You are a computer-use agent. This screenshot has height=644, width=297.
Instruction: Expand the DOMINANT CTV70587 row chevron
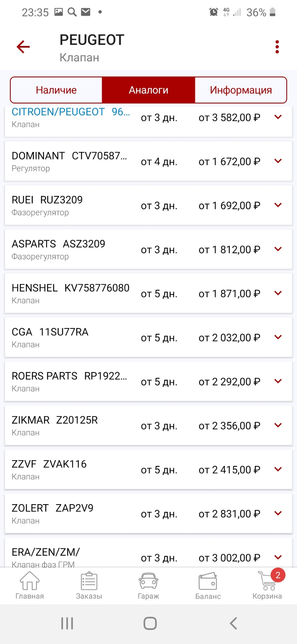click(278, 161)
